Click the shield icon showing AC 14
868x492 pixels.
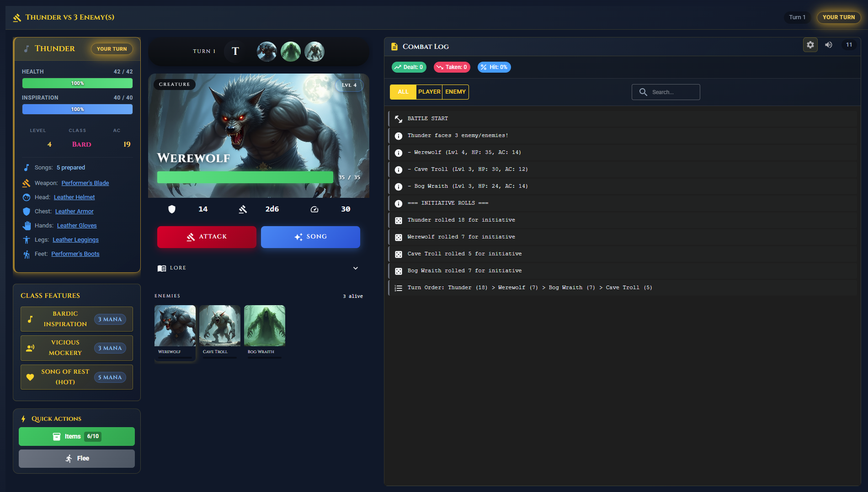pyautogui.click(x=172, y=209)
